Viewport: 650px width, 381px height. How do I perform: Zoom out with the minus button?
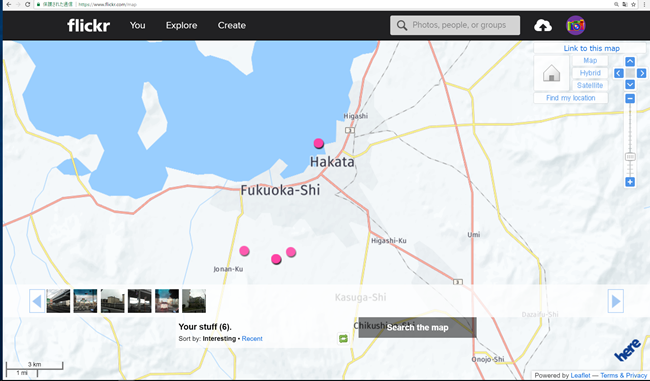tap(630, 99)
